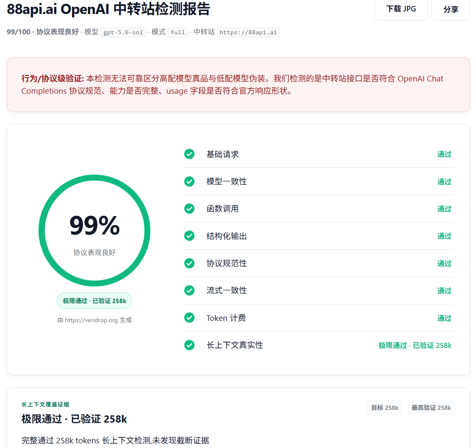This screenshot has width=476, height=448.
Task: Select the 结构化输出 row label
Action: pyautogui.click(x=227, y=236)
